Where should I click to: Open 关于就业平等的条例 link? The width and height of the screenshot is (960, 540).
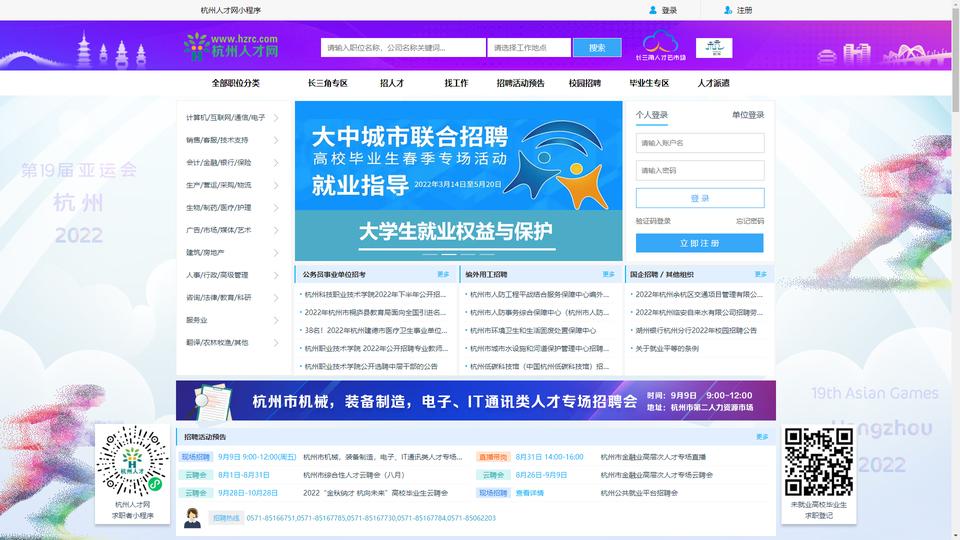pos(667,348)
